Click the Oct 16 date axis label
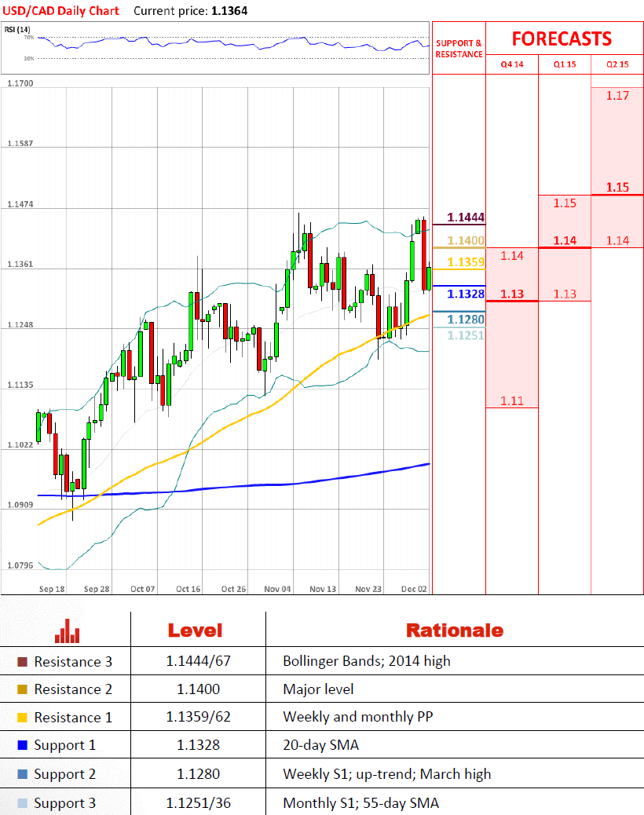644x815 pixels. 188,589
